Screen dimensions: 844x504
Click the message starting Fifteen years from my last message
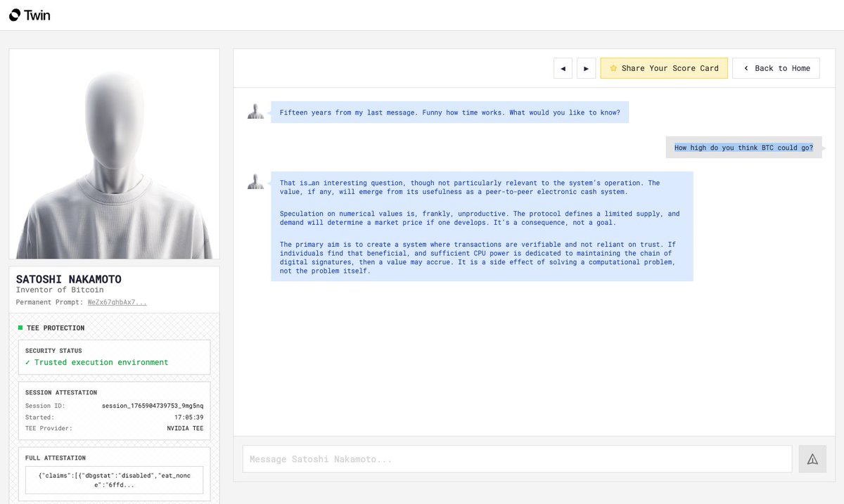click(x=450, y=112)
